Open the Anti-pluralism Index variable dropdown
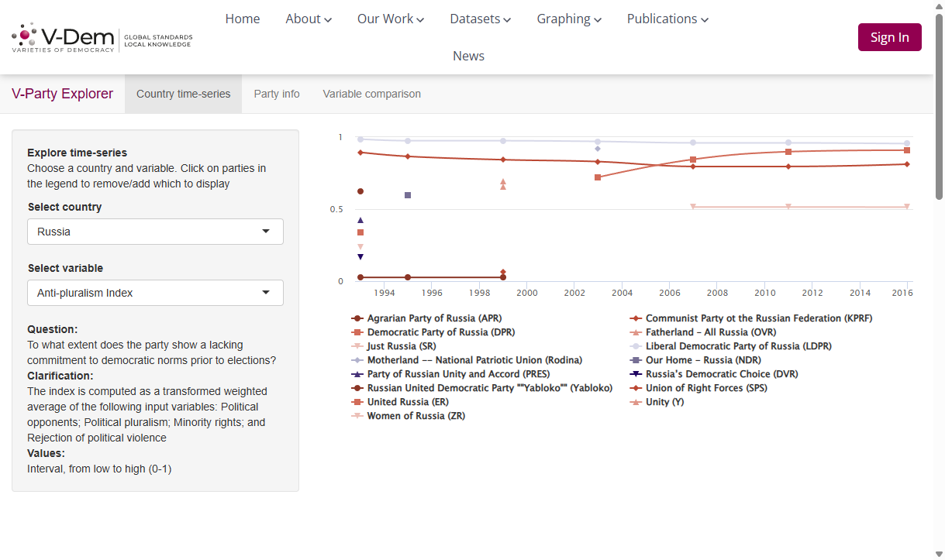 point(155,293)
